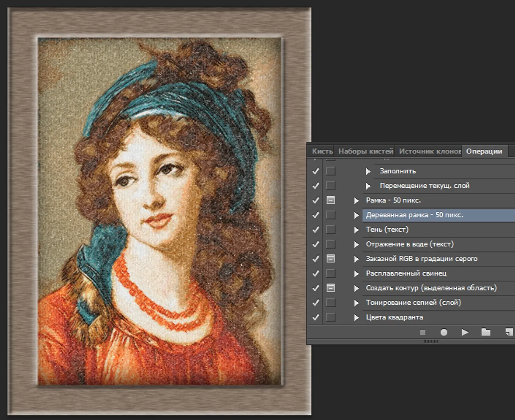Image resolution: width=515 pixels, height=420 pixels.
Task: Expand Заказной RGB в градации серого action
Action: [356, 259]
